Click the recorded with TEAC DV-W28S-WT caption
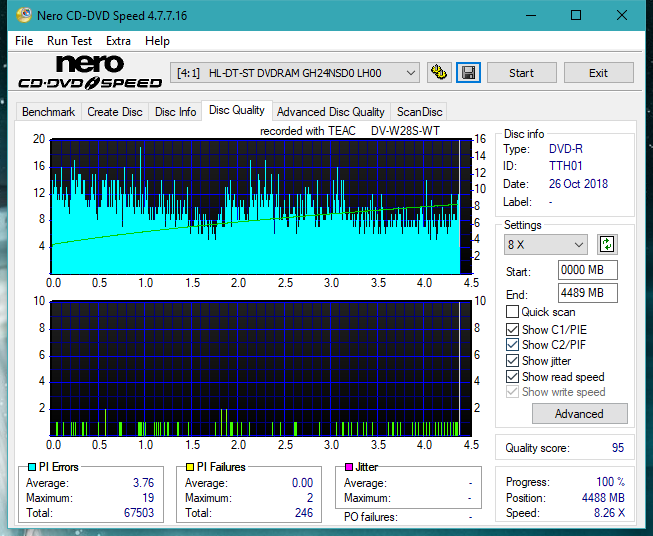This screenshot has width=653, height=536. pyautogui.click(x=350, y=131)
